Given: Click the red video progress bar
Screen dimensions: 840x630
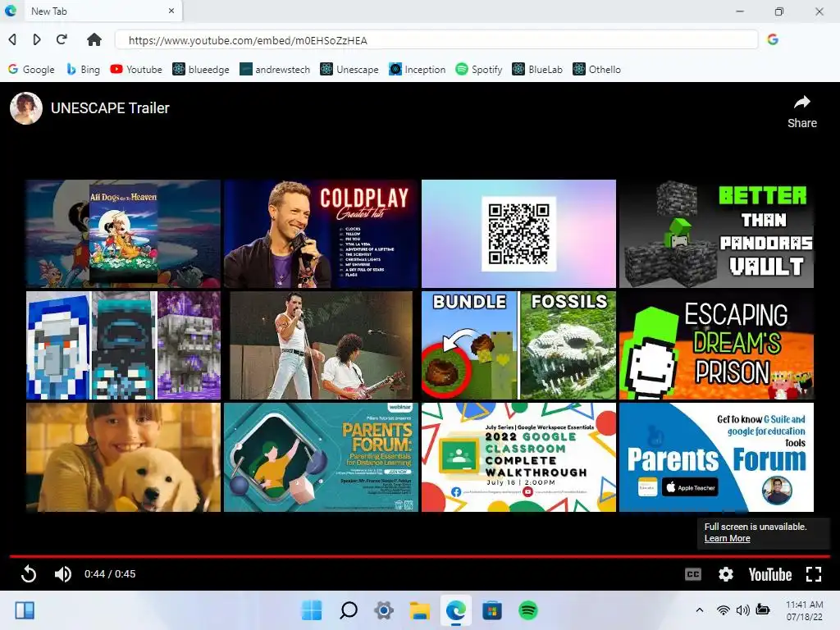Looking at the screenshot, I should click(x=419, y=557).
